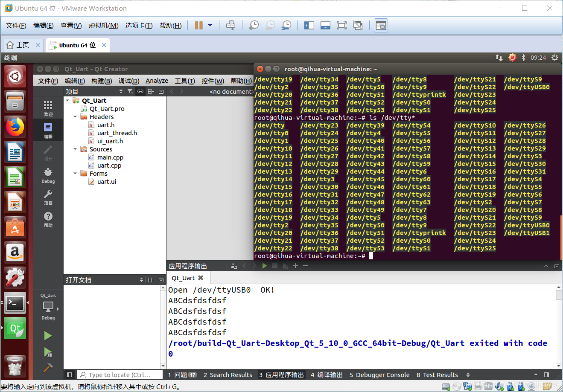Viewport: 563px width, 392px height.
Task: Open the project tree filter icon
Action: [x=130, y=91]
